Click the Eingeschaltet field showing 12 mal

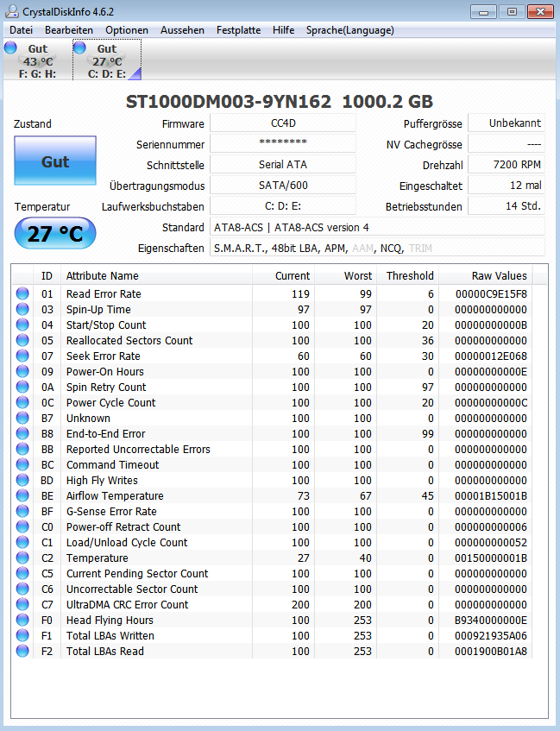click(507, 185)
